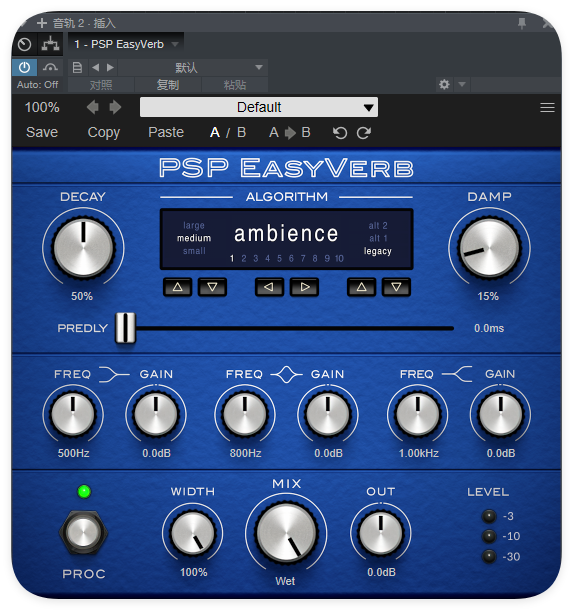The height and width of the screenshot is (610, 573).
Task: Select the alt 2 variant option
Action: (378, 226)
